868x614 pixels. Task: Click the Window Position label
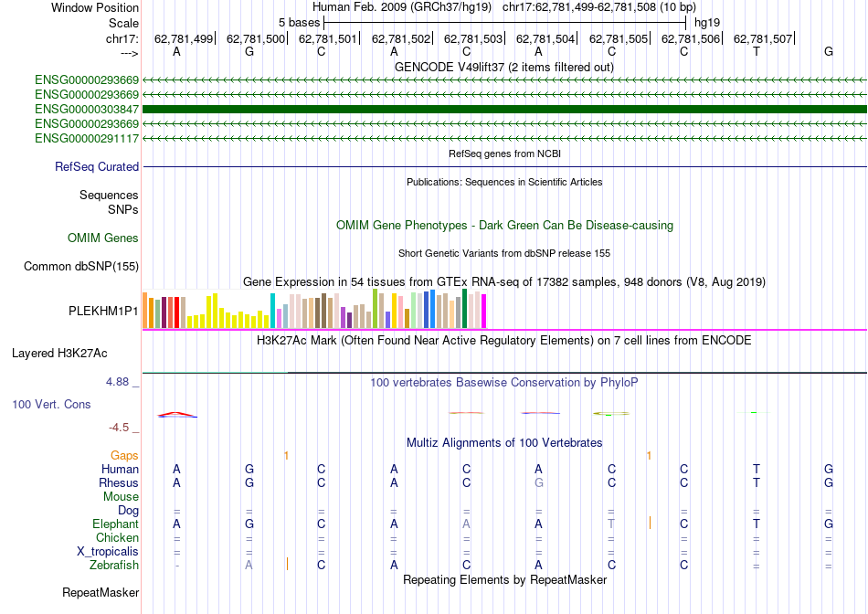point(95,7)
